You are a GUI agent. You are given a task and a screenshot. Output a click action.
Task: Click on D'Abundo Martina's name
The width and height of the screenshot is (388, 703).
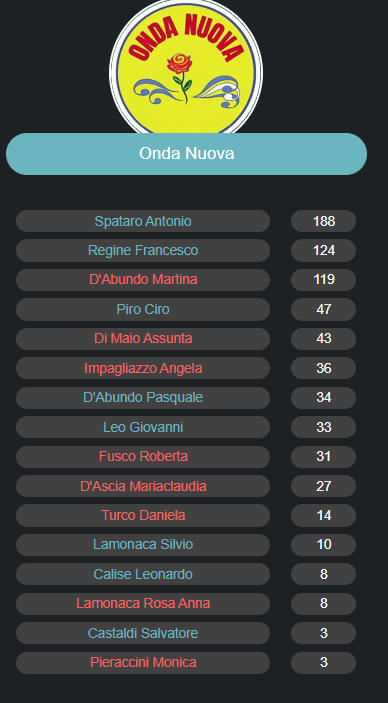click(x=143, y=279)
